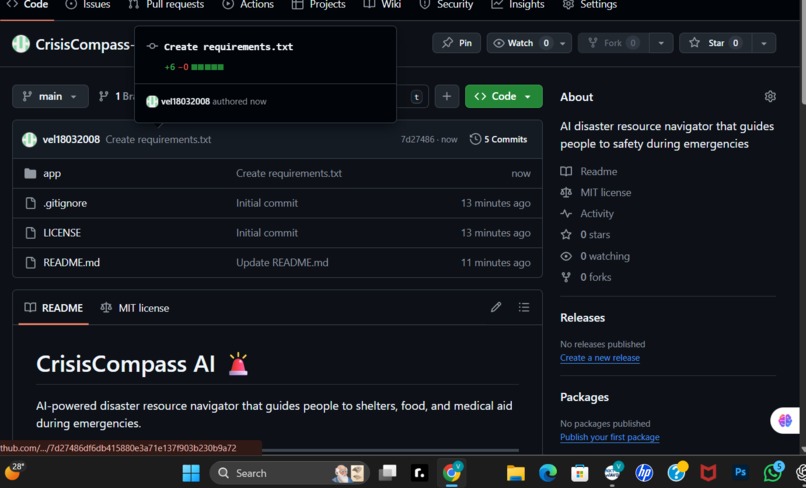
Task: Pin this repository
Action: pyautogui.click(x=456, y=43)
